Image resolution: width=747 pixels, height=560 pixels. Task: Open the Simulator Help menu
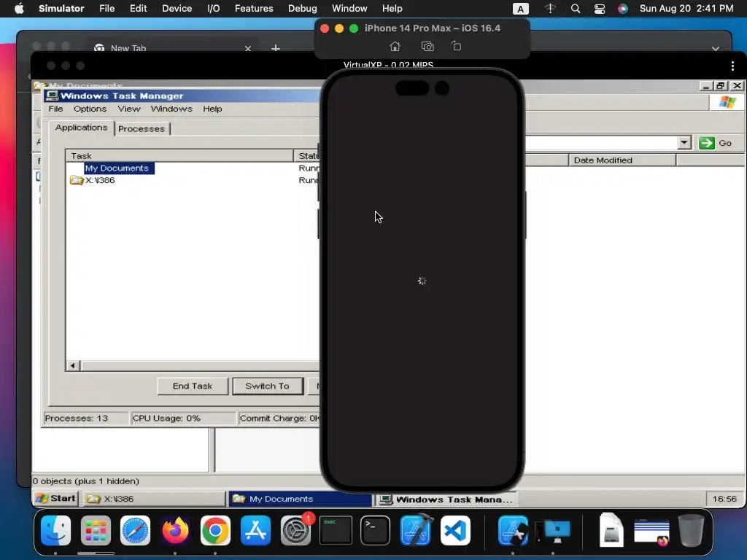[392, 9]
